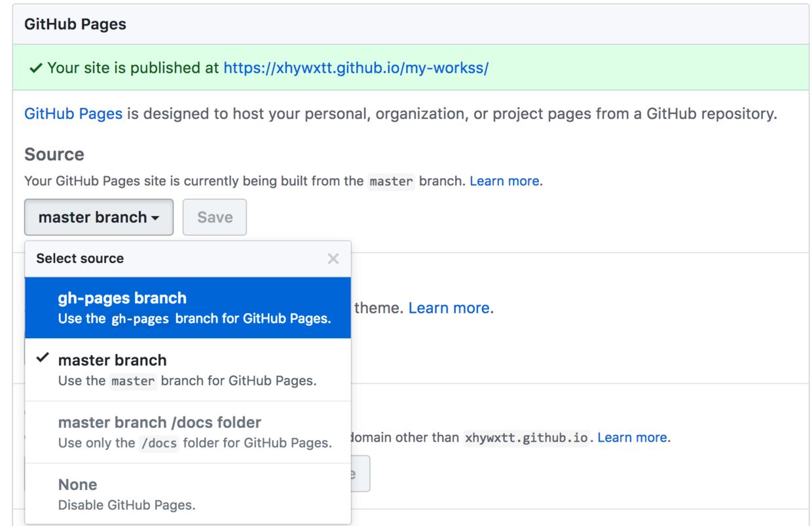Click the checkmark beside master branch option
Viewport: 812px width, 526px height.
[x=43, y=358]
